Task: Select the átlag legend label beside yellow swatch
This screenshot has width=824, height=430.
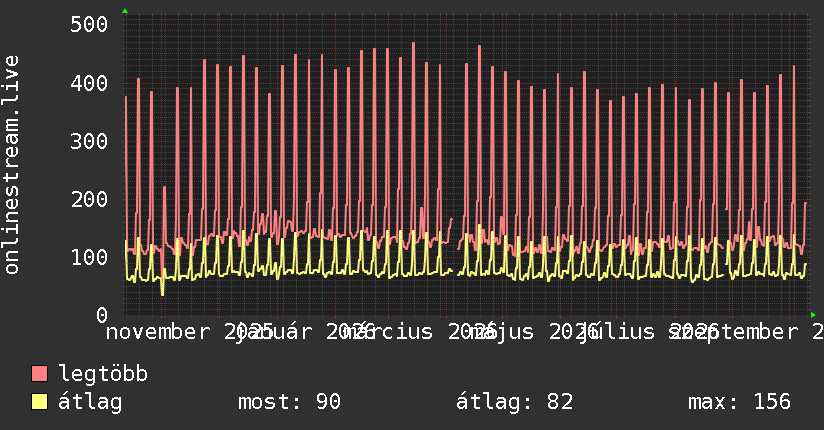Action: (90, 402)
